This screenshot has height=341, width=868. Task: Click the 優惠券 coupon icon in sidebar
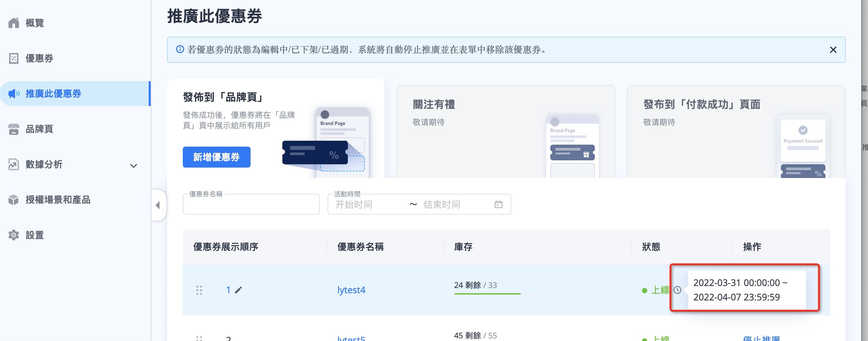[14, 58]
